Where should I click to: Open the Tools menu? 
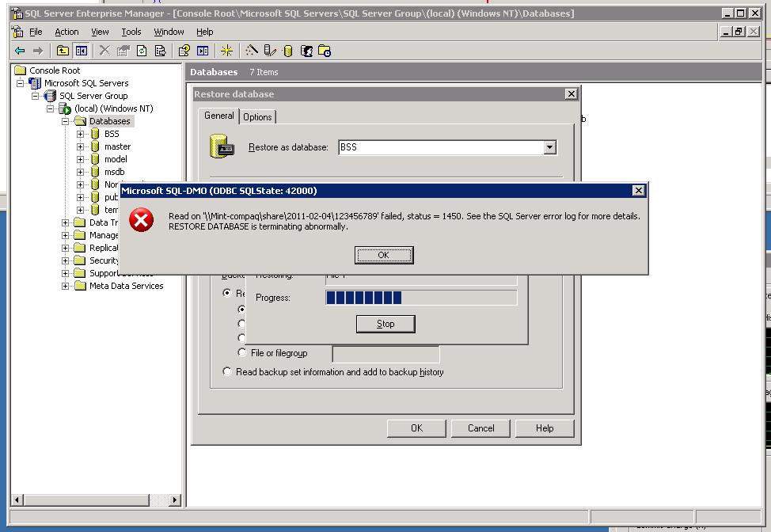click(x=131, y=32)
